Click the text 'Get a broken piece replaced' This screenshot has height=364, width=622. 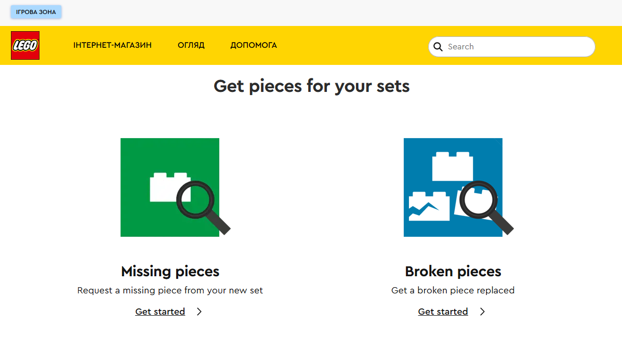coord(453,291)
